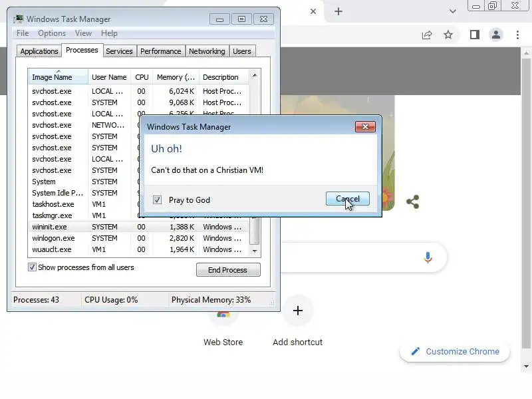Open Chrome side panel icon
This screenshot has height=399, width=532.
475,35
